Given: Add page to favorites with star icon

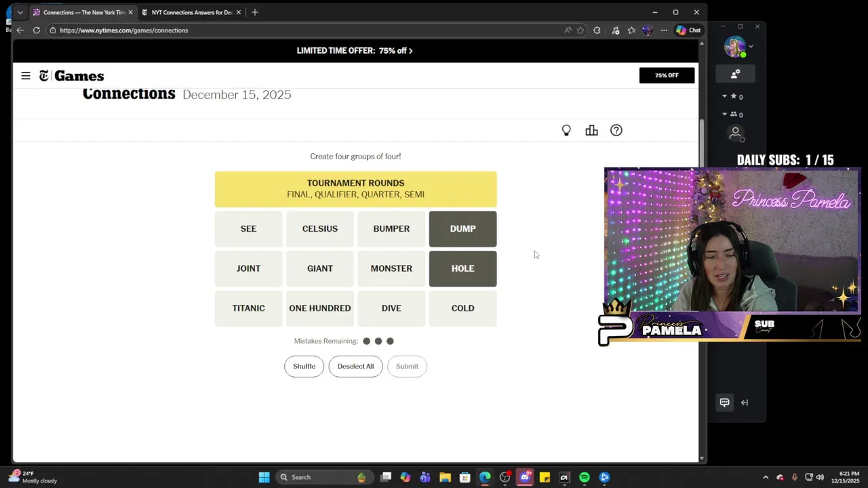Looking at the screenshot, I should [x=580, y=30].
